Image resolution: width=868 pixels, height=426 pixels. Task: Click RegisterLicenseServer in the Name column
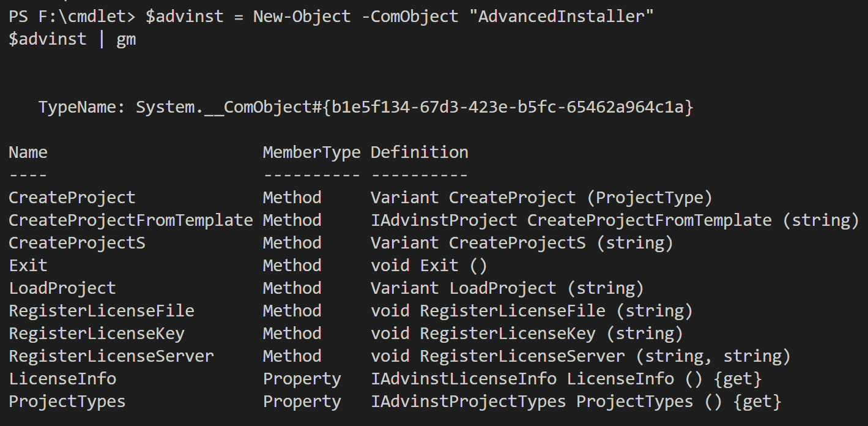pos(111,356)
